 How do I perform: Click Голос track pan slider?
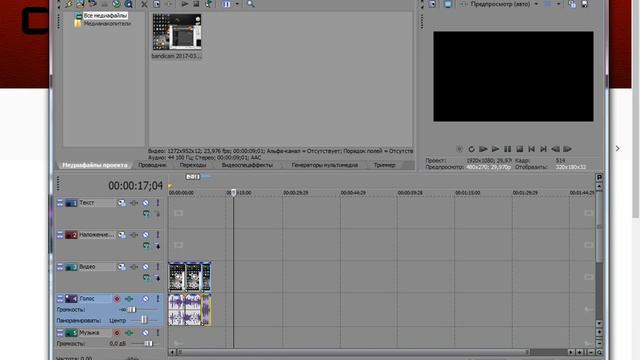[144, 320]
